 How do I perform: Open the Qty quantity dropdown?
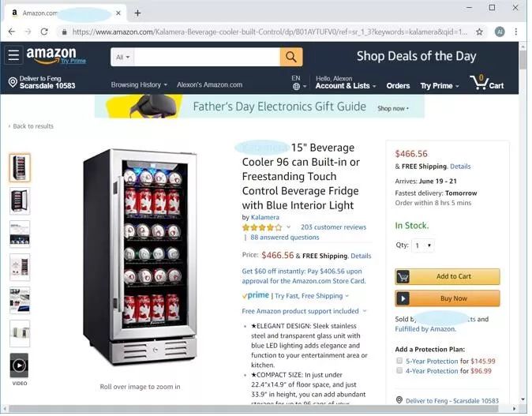(x=423, y=245)
